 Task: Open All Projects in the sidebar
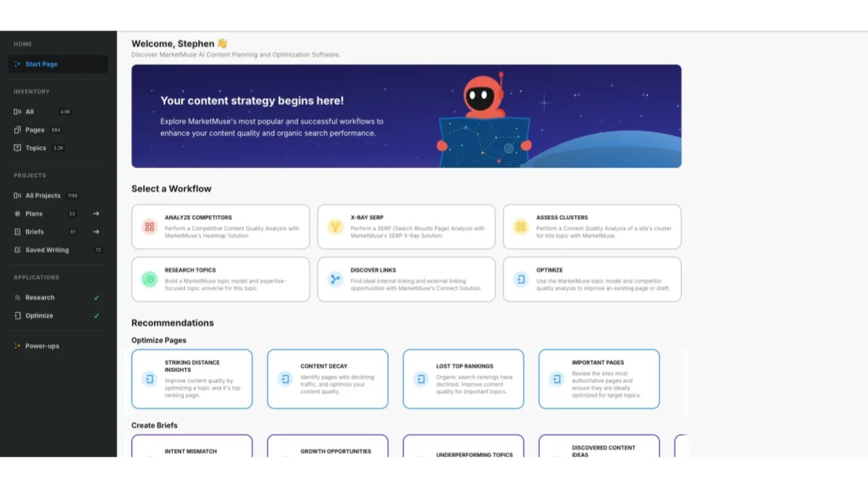coord(43,196)
